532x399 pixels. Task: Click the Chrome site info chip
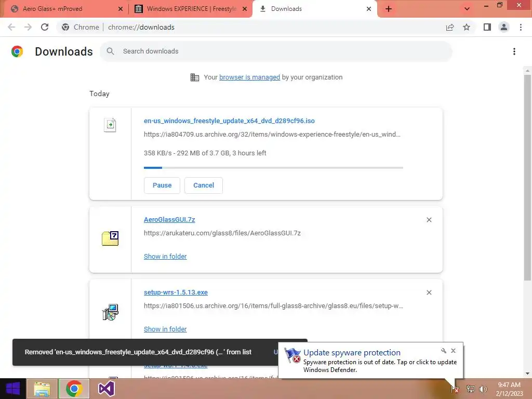click(81, 27)
